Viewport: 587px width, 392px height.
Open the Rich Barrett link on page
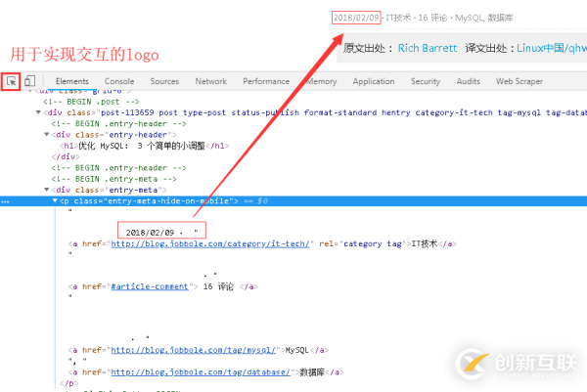point(428,48)
